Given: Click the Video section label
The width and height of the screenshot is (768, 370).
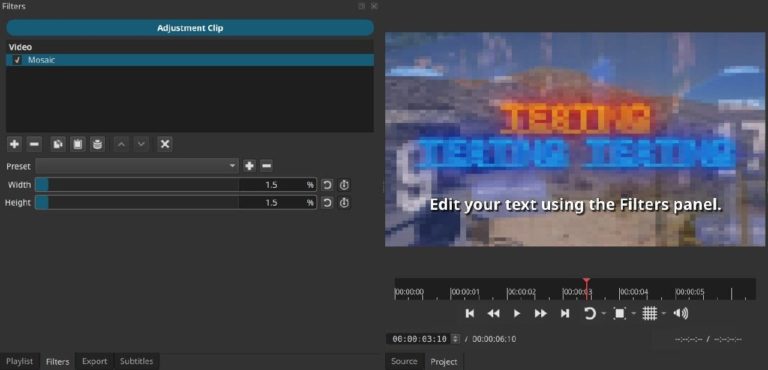Looking at the screenshot, I should tap(20, 47).
